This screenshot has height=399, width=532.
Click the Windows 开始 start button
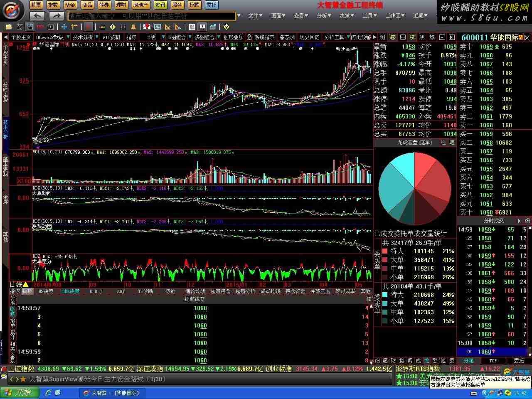tap(20, 392)
